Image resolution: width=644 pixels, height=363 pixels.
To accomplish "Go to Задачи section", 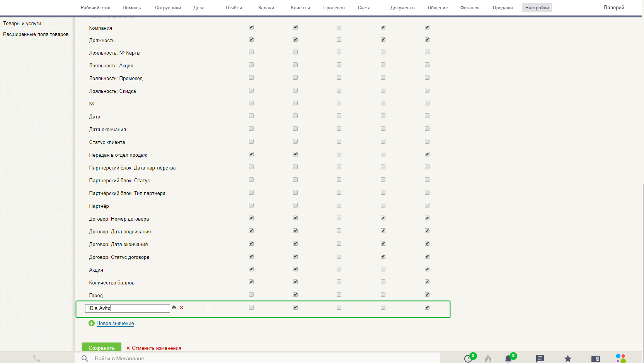I will [266, 8].
